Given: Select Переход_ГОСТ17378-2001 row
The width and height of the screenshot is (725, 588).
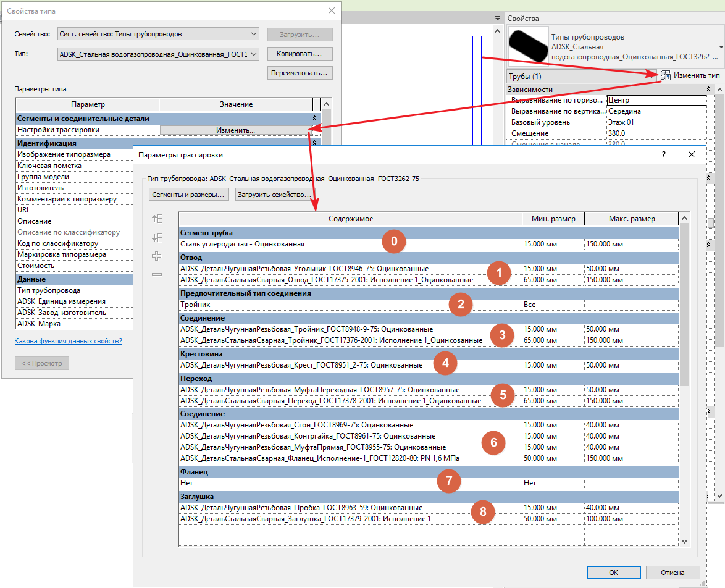Looking at the screenshot, I should tap(429, 401).
